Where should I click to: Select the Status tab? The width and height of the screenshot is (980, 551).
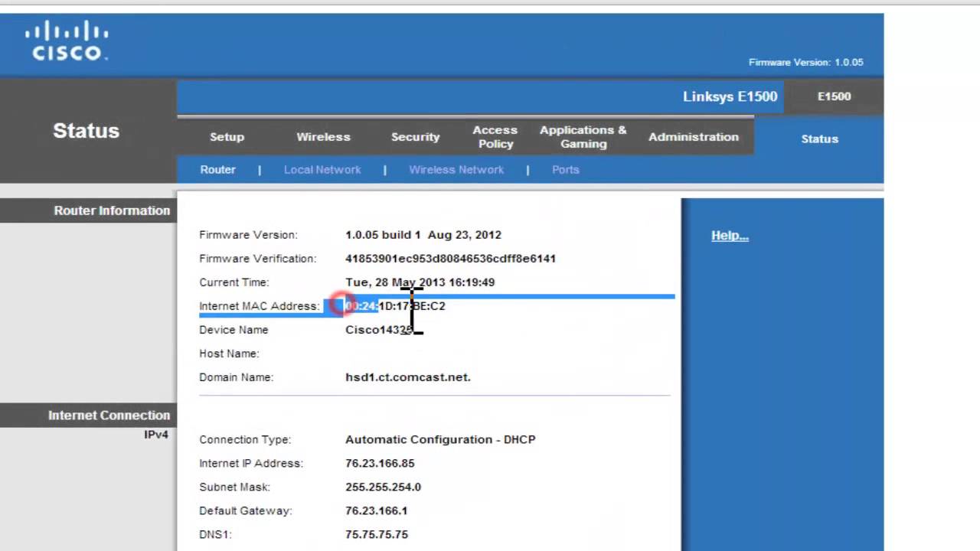[x=819, y=139]
